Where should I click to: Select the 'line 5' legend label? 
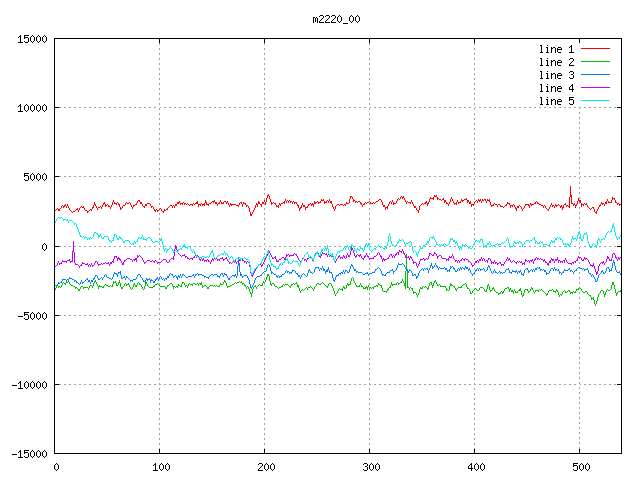click(x=556, y=101)
